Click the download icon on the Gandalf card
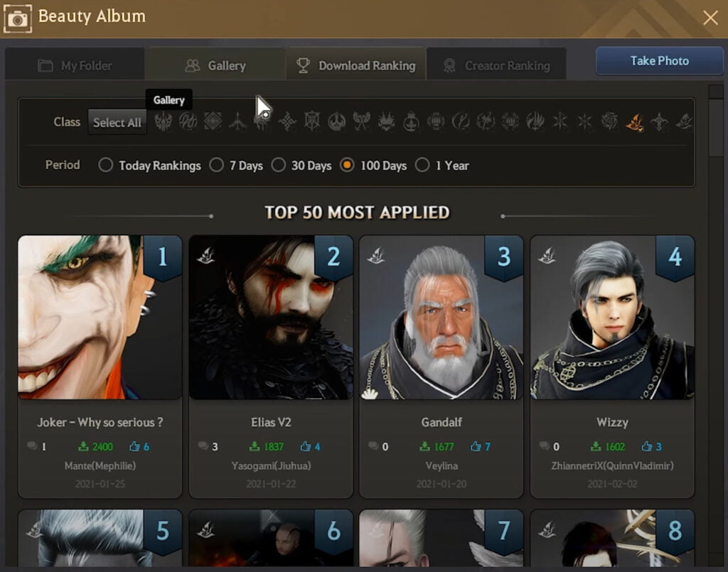Viewport: 728px width, 572px height. pyautogui.click(x=424, y=446)
